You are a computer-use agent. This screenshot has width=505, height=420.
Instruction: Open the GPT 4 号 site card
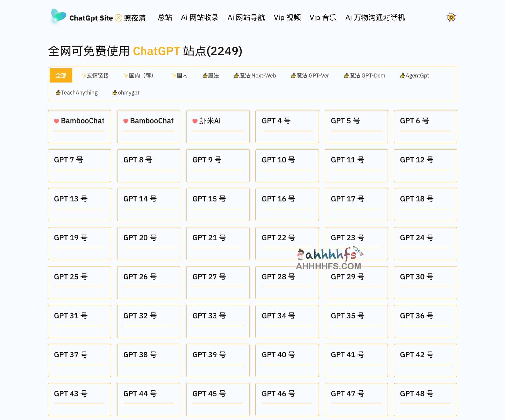287,126
